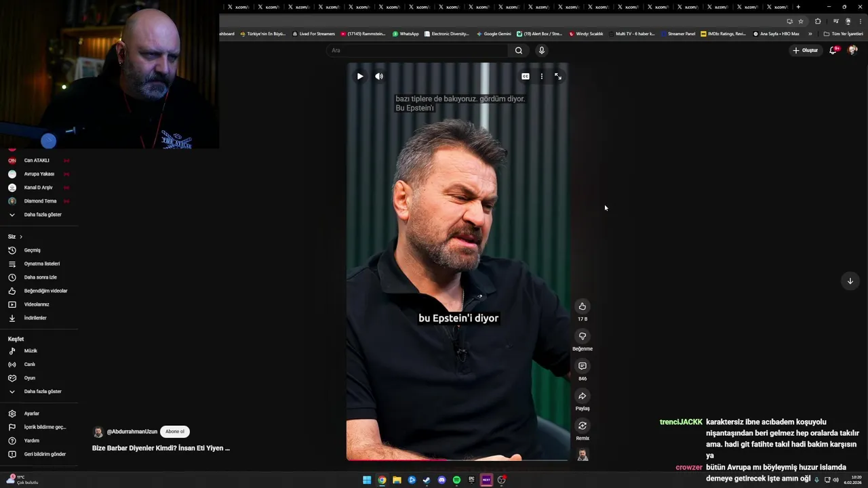This screenshot has width=868, height=488.
Task: Open the YouTube account avatar menu
Action: [852, 50]
